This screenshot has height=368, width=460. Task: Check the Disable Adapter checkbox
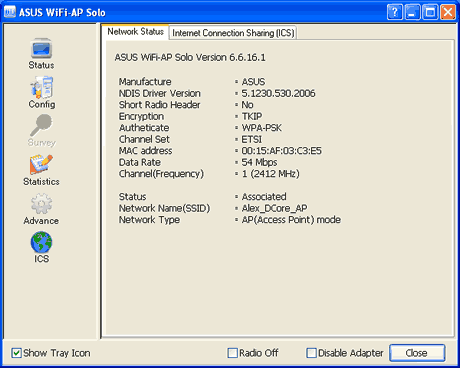click(311, 353)
